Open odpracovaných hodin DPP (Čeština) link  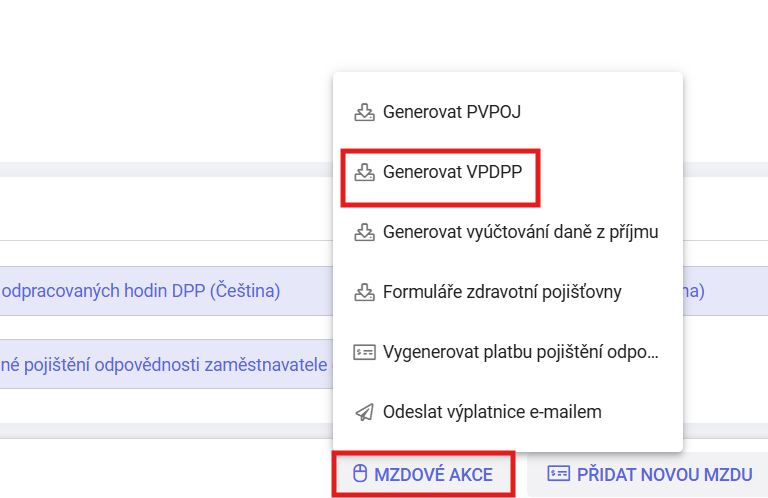tap(141, 291)
